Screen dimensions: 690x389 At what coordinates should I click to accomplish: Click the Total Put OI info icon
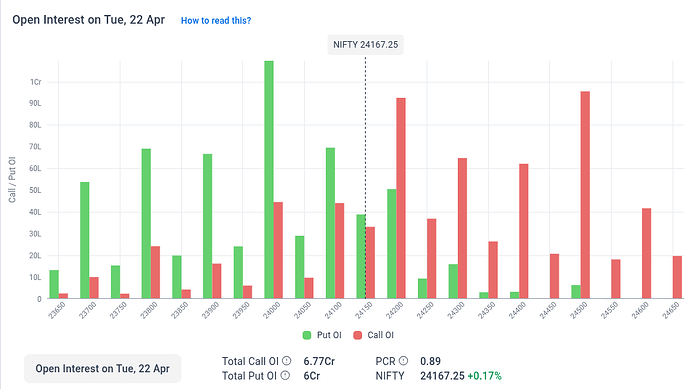285,375
